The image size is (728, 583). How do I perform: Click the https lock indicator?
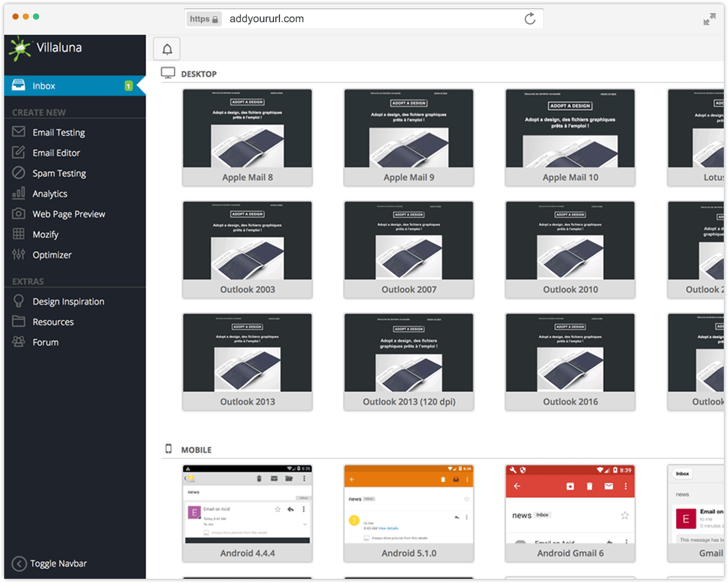click(x=204, y=19)
